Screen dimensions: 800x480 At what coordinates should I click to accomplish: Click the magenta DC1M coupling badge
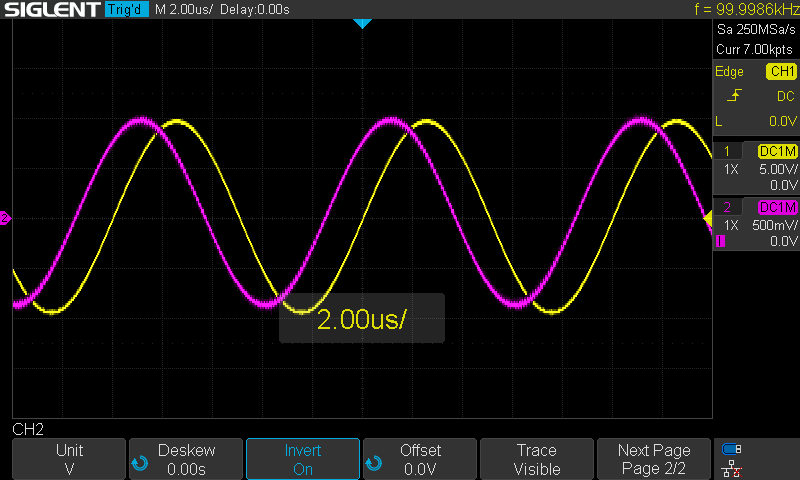[x=778, y=207]
